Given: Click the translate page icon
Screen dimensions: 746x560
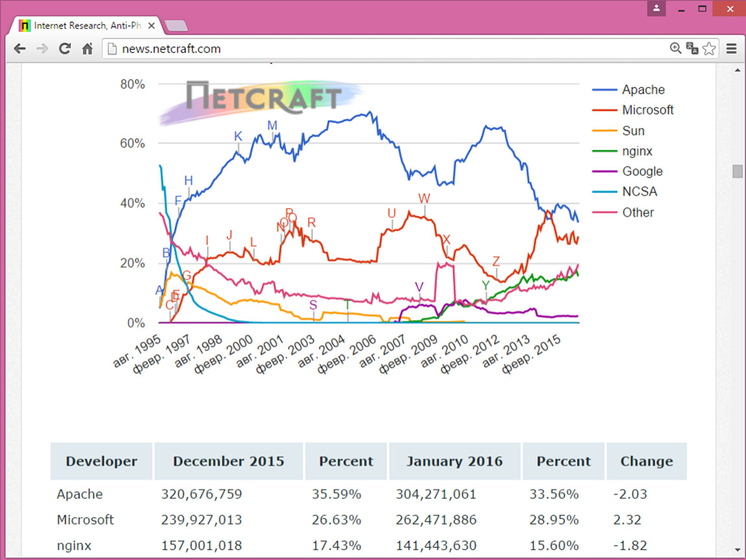Looking at the screenshot, I should point(692,49).
